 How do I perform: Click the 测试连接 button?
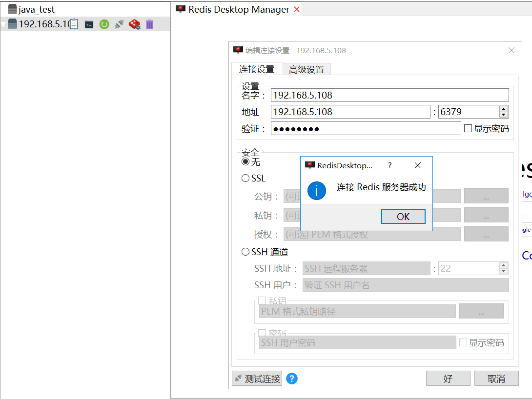257,379
